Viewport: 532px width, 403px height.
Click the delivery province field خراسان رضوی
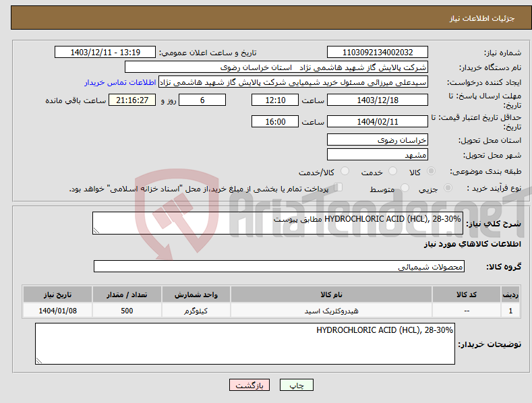click(378, 139)
